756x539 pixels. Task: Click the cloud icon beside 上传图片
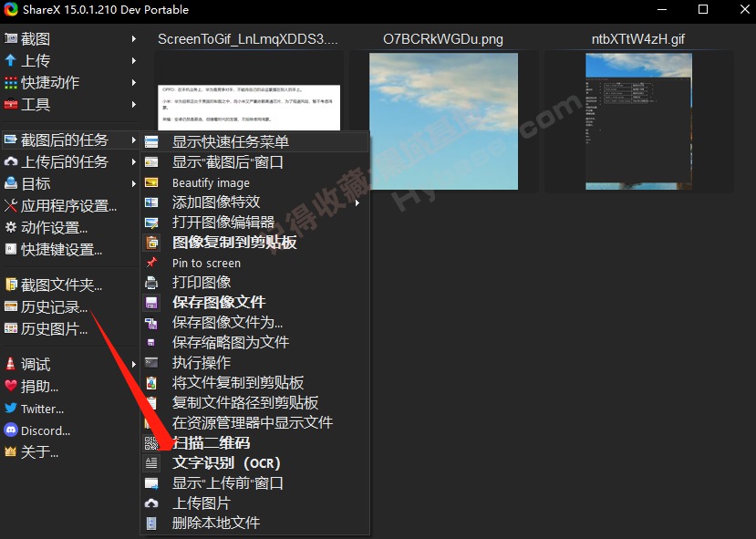(x=151, y=503)
